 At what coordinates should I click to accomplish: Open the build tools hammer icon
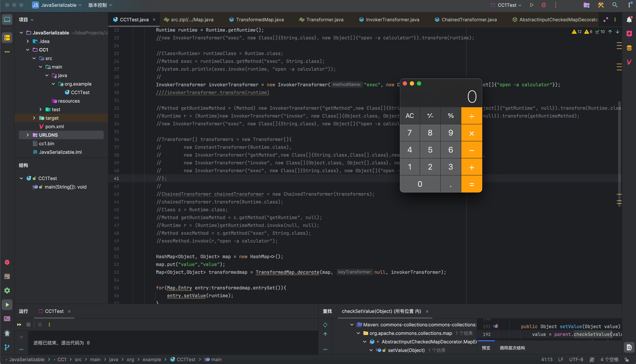601,5
